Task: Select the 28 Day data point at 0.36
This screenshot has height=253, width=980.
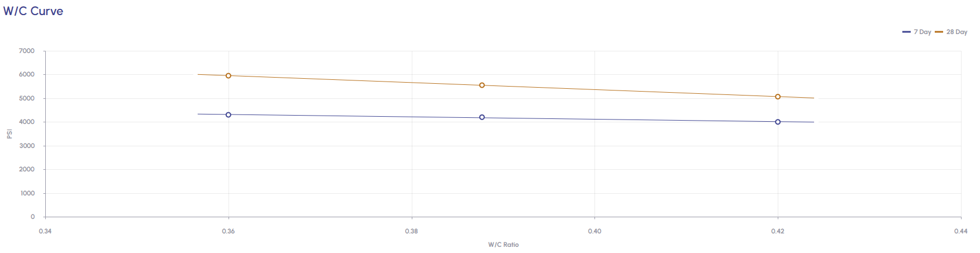Action: click(229, 75)
